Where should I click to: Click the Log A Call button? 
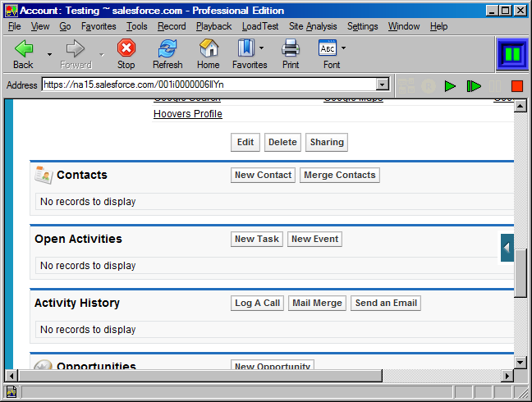[x=257, y=303]
